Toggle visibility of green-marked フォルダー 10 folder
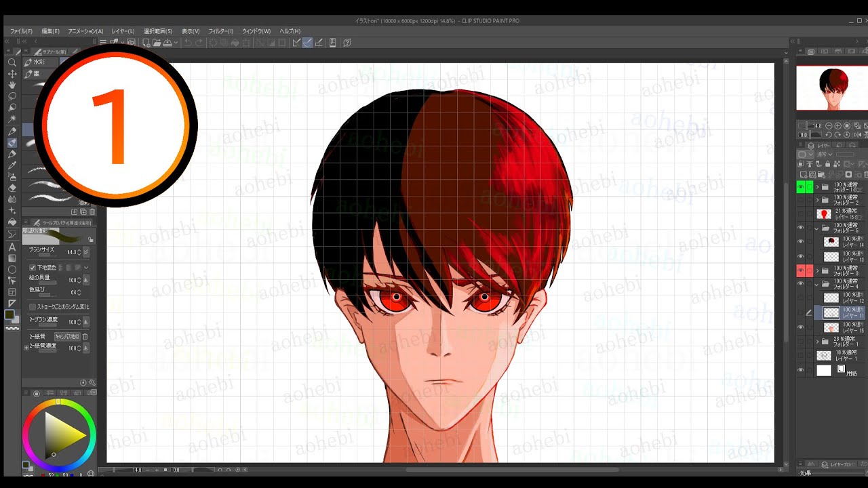The image size is (868, 488). coord(801,187)
